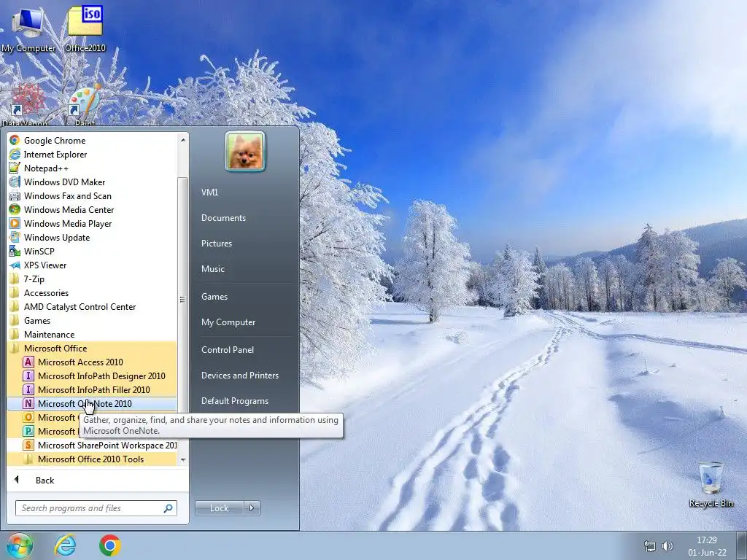The image size is (747, 560).
Task: Click the user account picture in the Start menu
Action: 245,152
